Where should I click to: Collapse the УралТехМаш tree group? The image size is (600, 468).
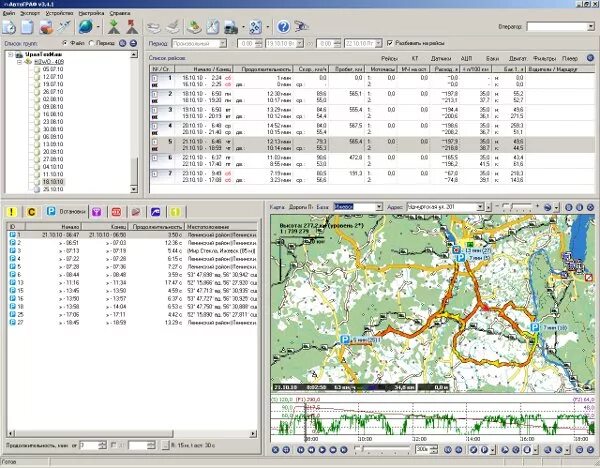tap(10, 55)
